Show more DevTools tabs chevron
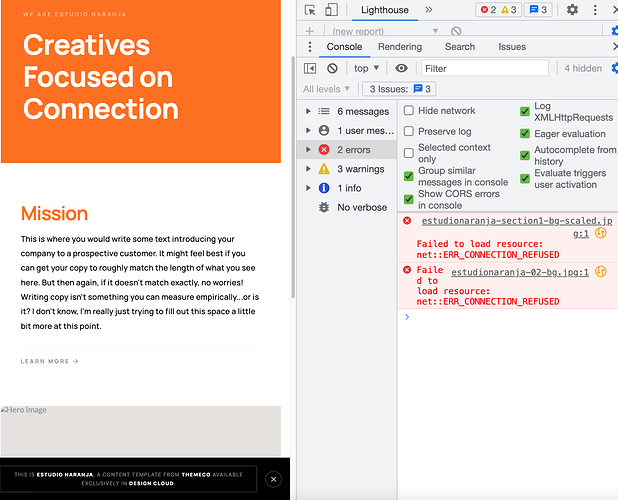The height and width of the screenshot is (500, 618). pos(429,10)
